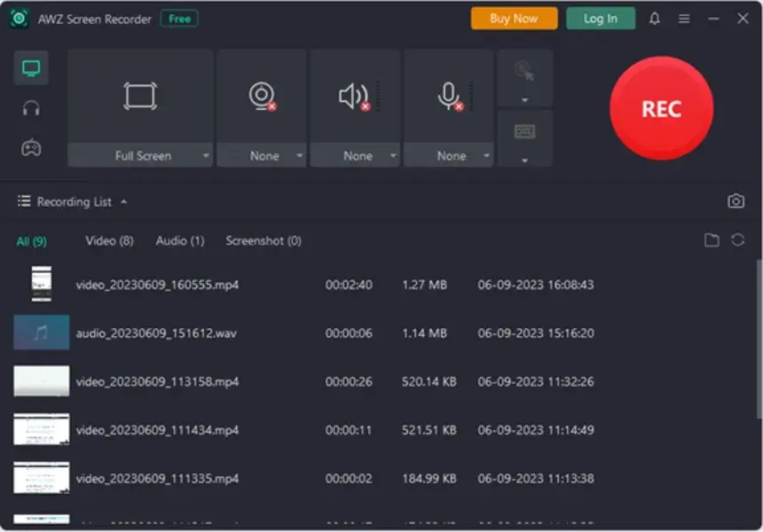Switch to screen recording mode icon
763x532 pixels.
(x=31, y=68)
